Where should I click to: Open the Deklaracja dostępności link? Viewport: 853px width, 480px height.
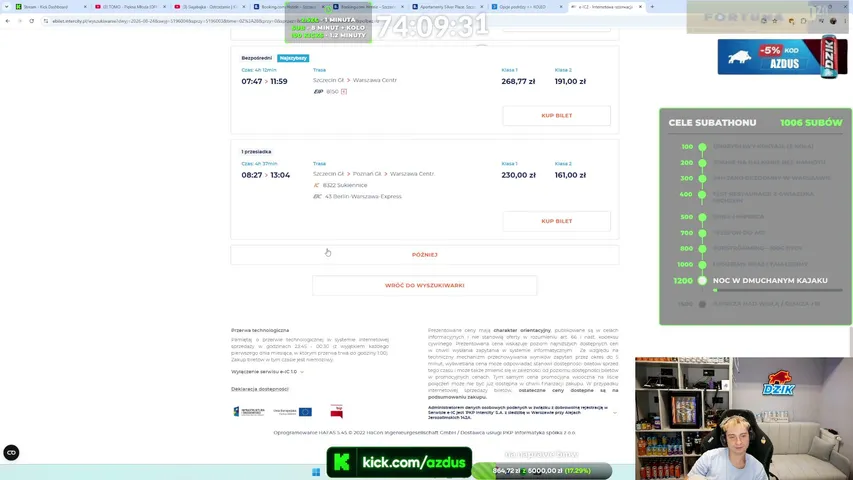pos(259,389)
